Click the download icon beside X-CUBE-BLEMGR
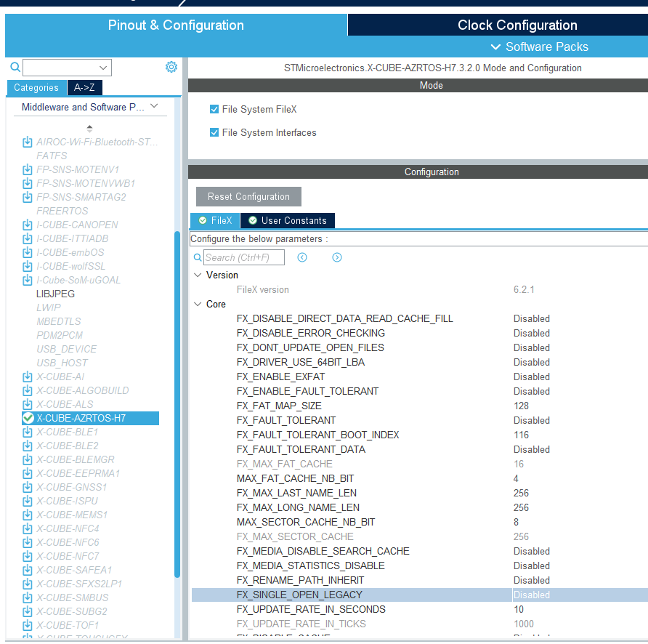Viewport: 648px width, 644px height. 28,459
